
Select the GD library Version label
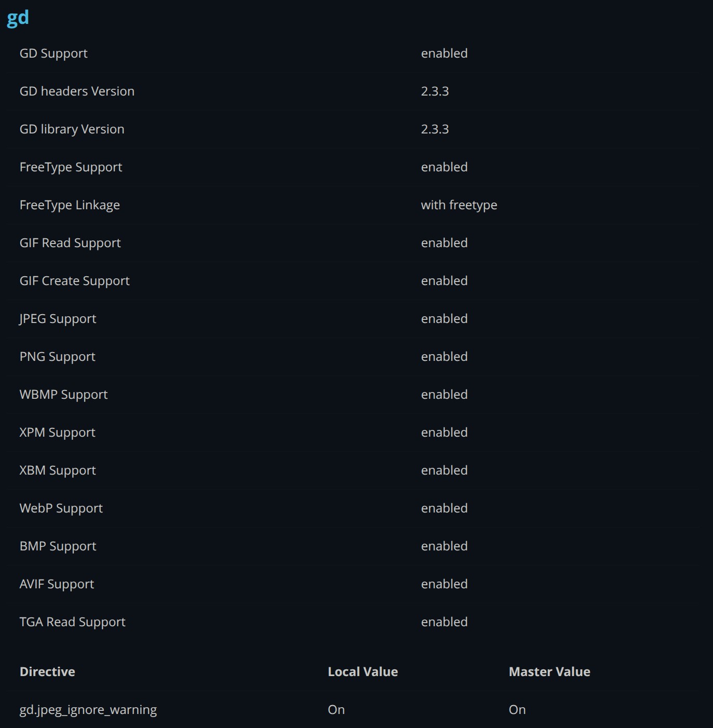(x=72, y=129)
